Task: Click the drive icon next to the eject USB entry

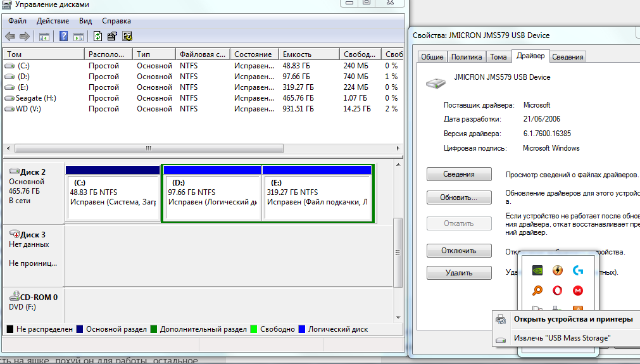Action: (x=501, y=340)
